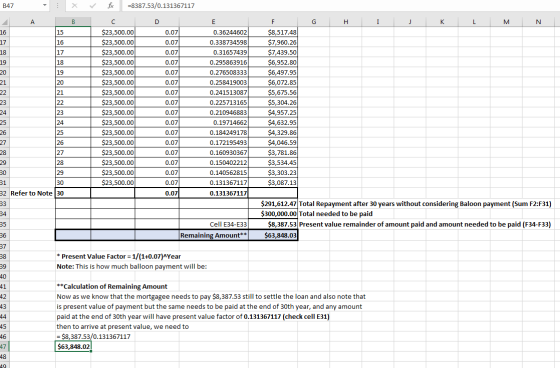Click year 20 cell in column B
The height and width of the screenshot is (368, 560).
tap(73, 82)
